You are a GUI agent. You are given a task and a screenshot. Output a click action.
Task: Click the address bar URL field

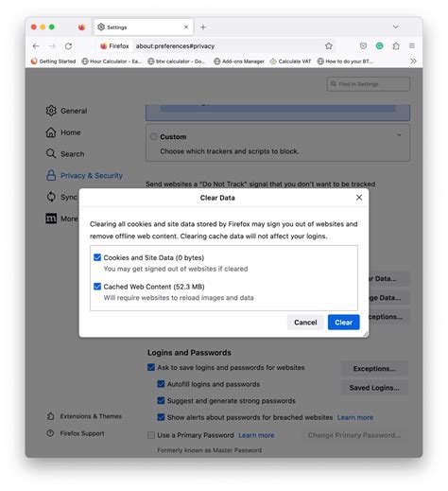(x=227, y=46)
